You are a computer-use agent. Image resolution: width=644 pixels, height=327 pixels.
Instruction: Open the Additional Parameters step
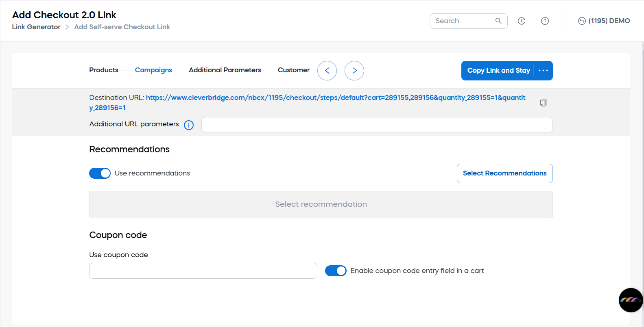(225, 70)
